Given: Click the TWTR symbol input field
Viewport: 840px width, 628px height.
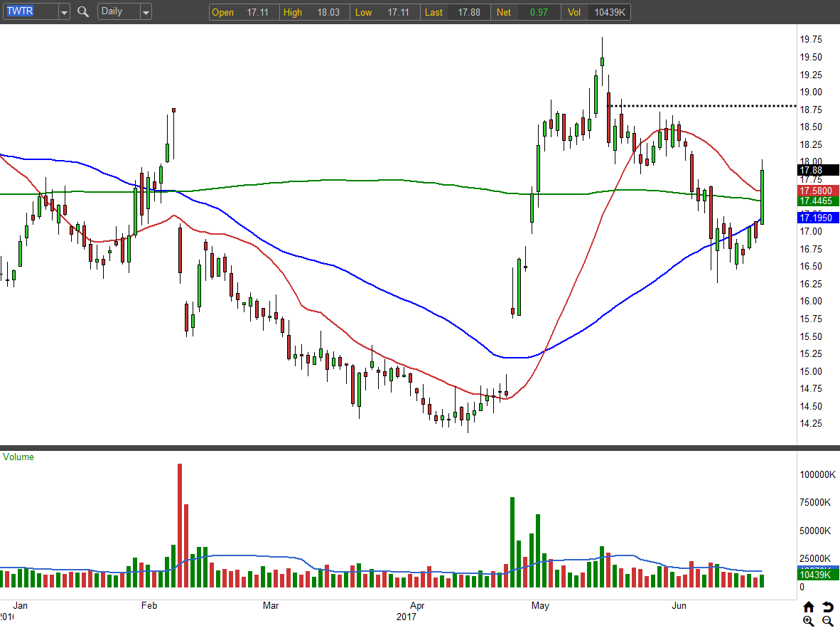Looking at the screenshot, I should coord(31,11).
